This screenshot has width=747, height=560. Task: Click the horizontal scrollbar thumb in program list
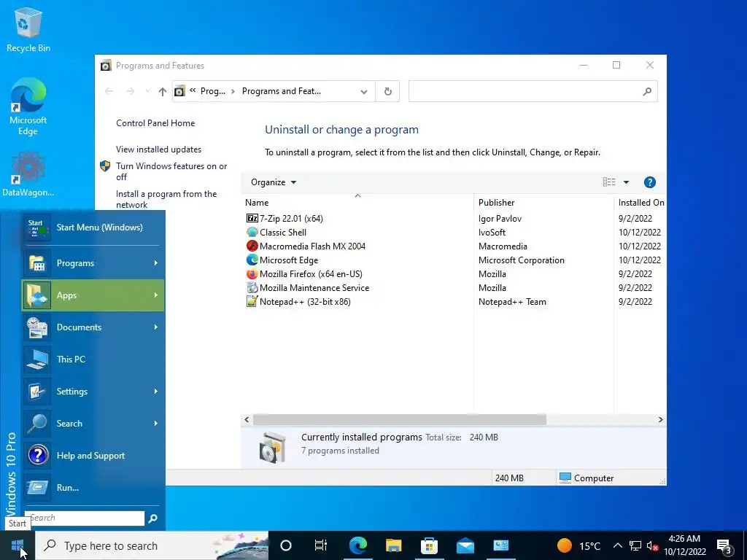(399, 419)
